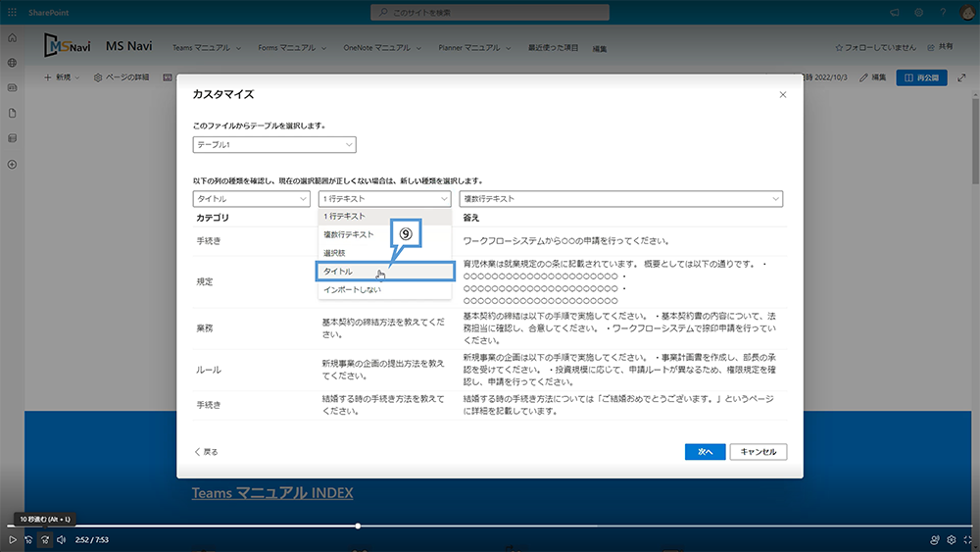980x552 pixels.
Task: Choose インポートしない in the dropdown list
Action: [384, 290]
